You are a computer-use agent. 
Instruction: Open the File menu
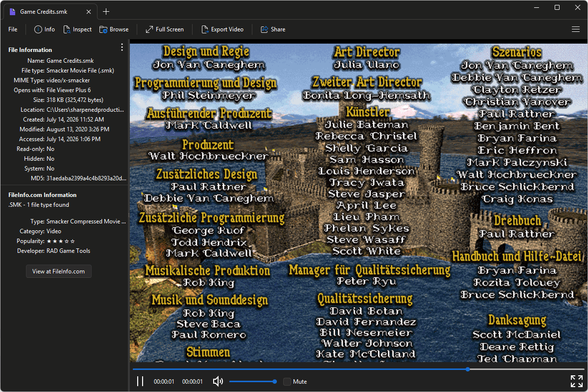click(x=13, y=29)
